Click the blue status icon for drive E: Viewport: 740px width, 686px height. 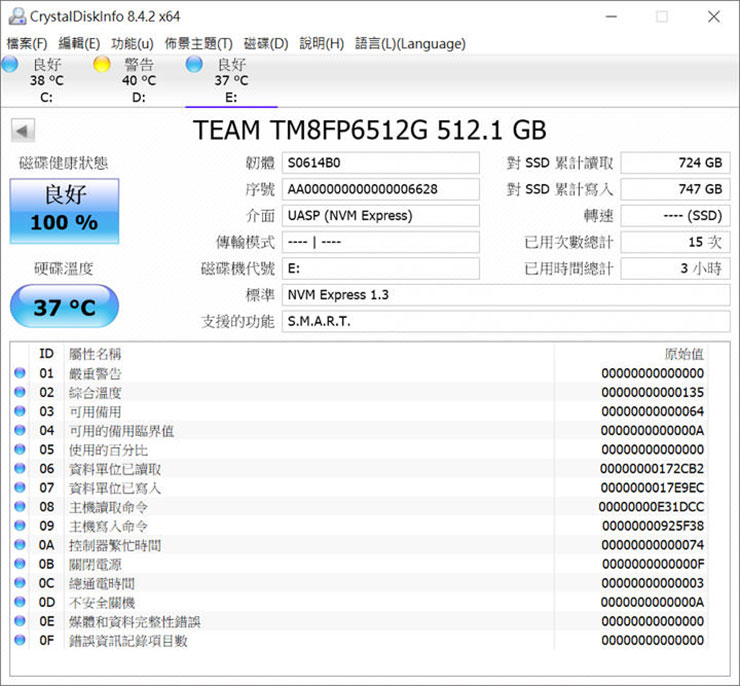(194, 65)
